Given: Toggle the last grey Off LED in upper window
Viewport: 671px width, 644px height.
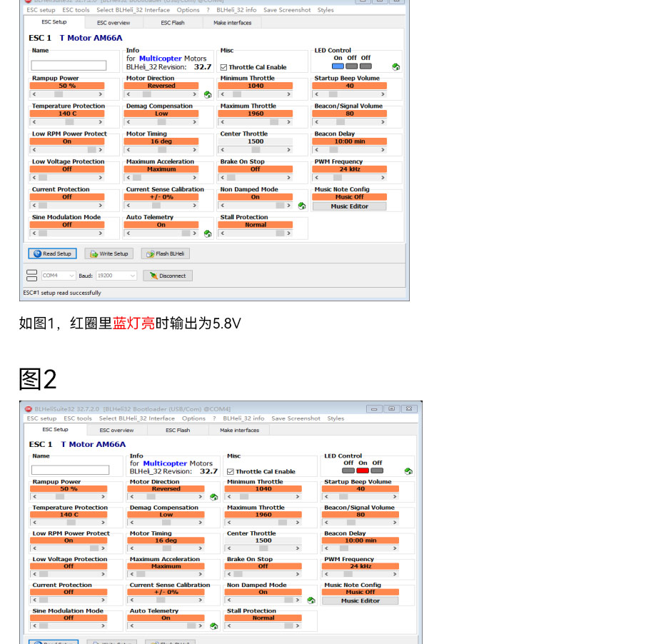Looking at the screenshot, I should tap(365, 66).
